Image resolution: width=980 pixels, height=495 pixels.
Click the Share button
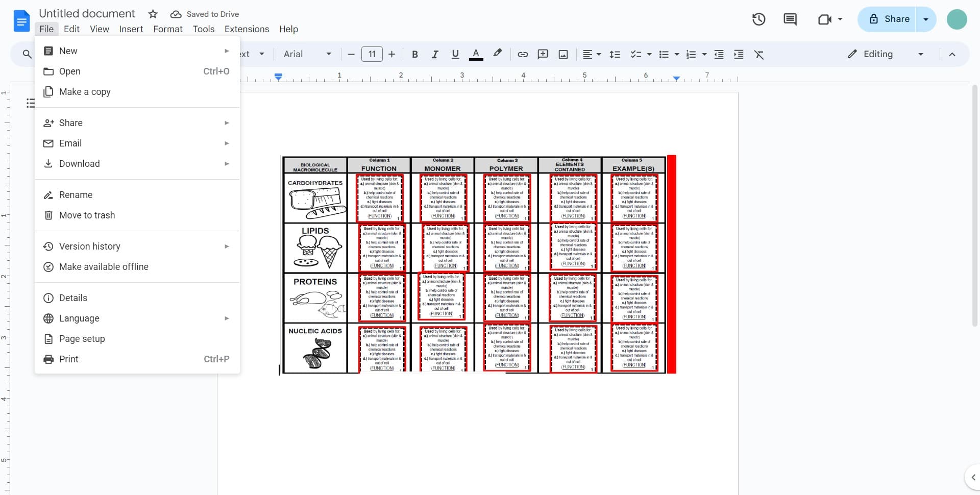tap(896, 19)
